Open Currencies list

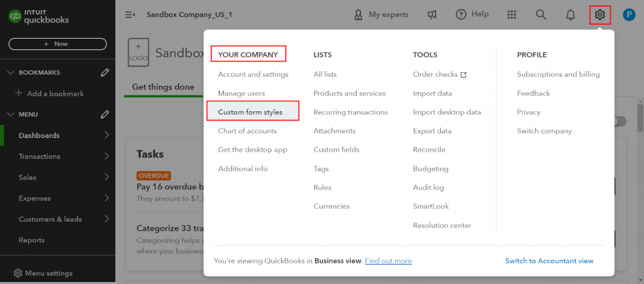331,207
